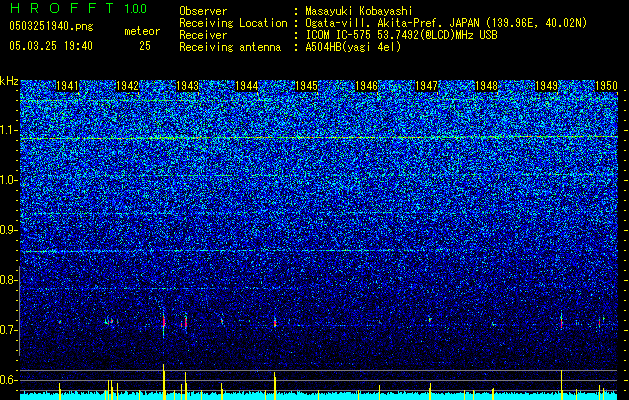Click the 1947 time marker
This screenshot has width=629, height=400.
[426, 86]
